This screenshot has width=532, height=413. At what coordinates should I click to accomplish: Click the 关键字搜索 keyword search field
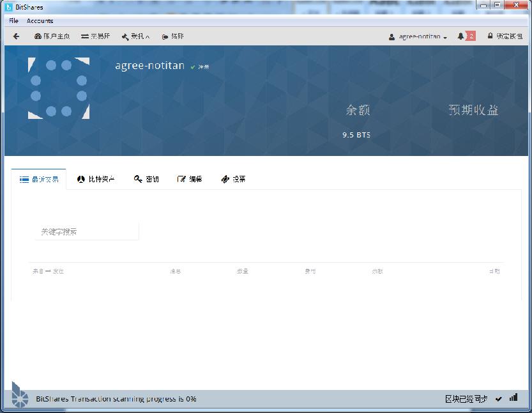[x=86, y=230]
